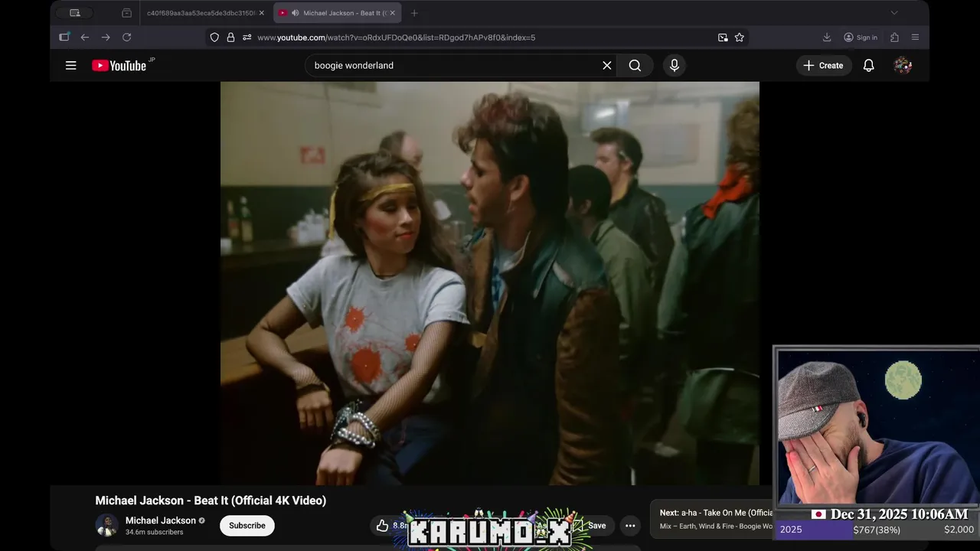Image resolution: width=980 pixels, height=551 pixels.
Task: Click the video title Beat It (Official 4K Video)
Action: (x=211, y=500)
